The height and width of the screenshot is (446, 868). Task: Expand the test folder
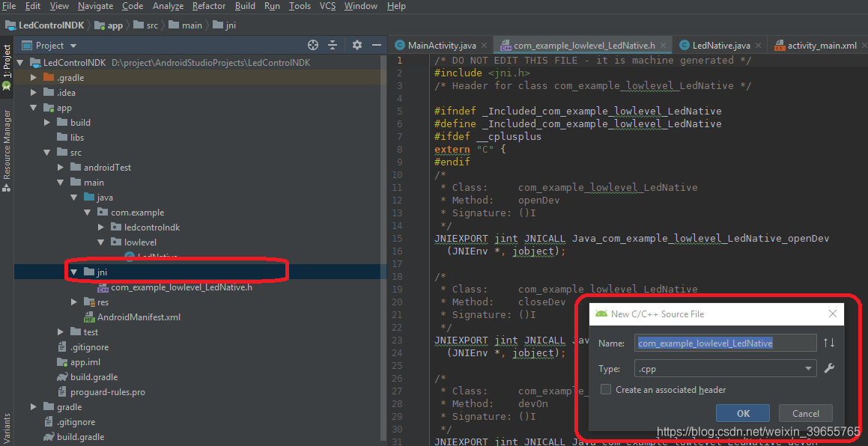click(x=61, y=332)
